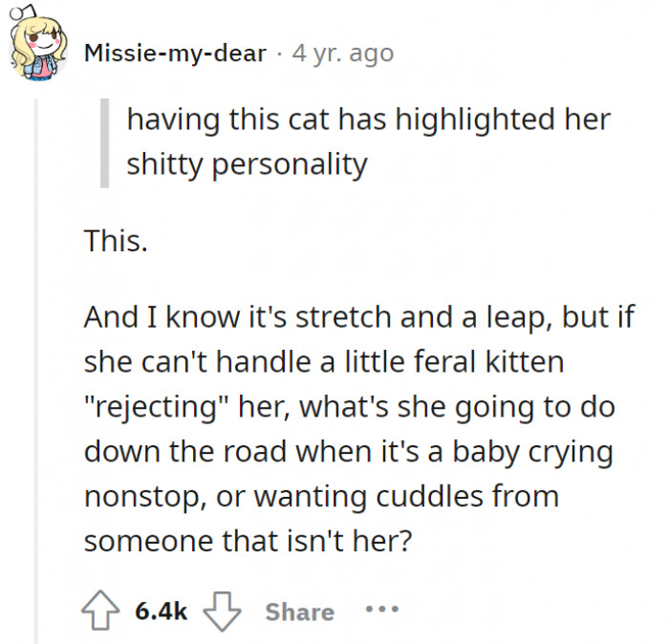This screenshot has height=644, width=669.
Task: Click the word "rejecting" in quotes
Action: point(168,408)
